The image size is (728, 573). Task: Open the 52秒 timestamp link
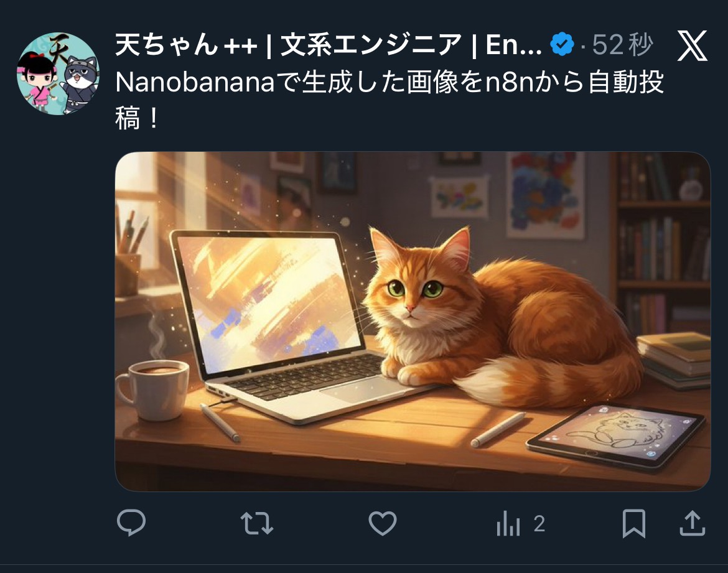[x=623, y=45]
